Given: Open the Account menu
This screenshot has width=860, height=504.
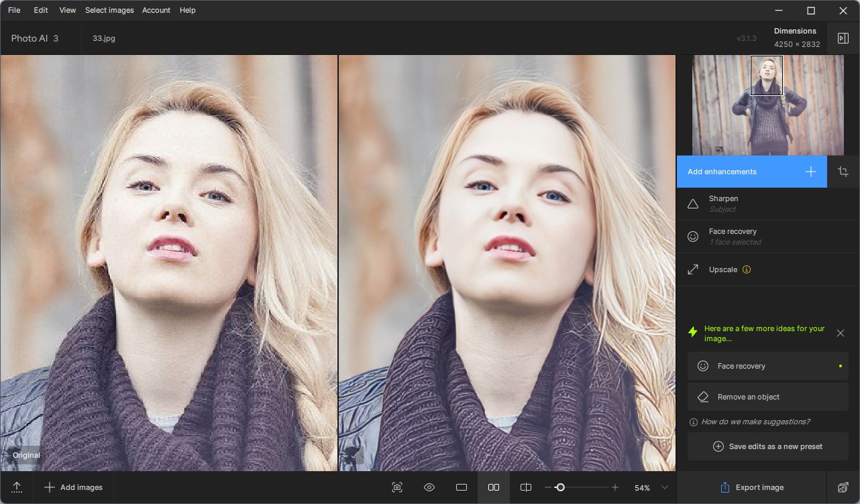Looking at the screenshot, I should point(156,10).
